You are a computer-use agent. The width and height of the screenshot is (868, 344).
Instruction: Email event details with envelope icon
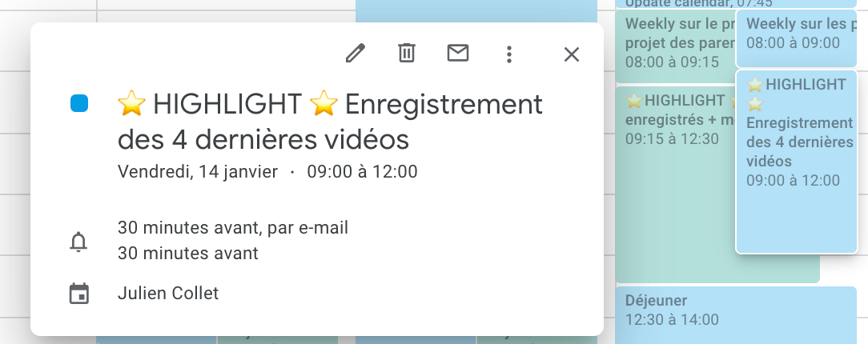458,53
